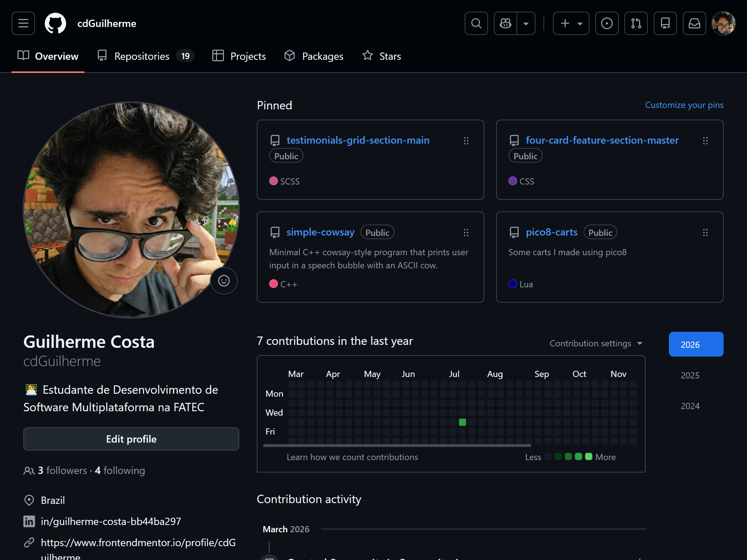Click the set status smiley icon
The image size is (747, 560).
pyautogui.click(x=224, y=281)
